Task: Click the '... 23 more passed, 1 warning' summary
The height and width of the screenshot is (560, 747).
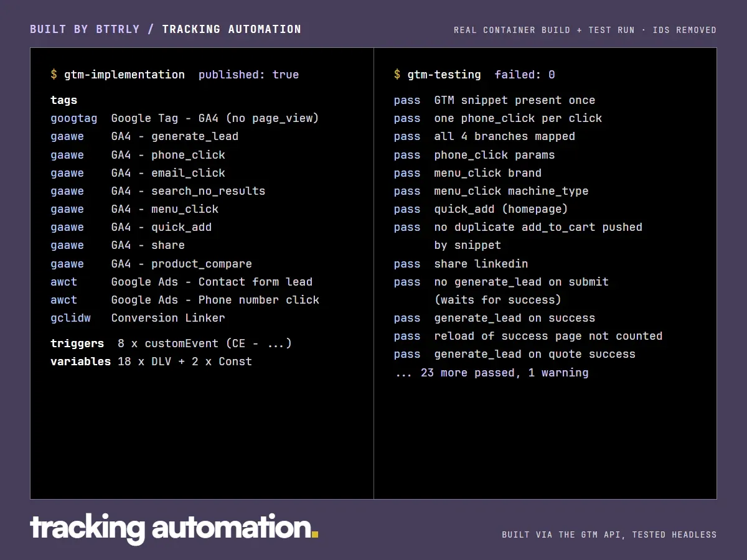Action: tap(491, 373)
